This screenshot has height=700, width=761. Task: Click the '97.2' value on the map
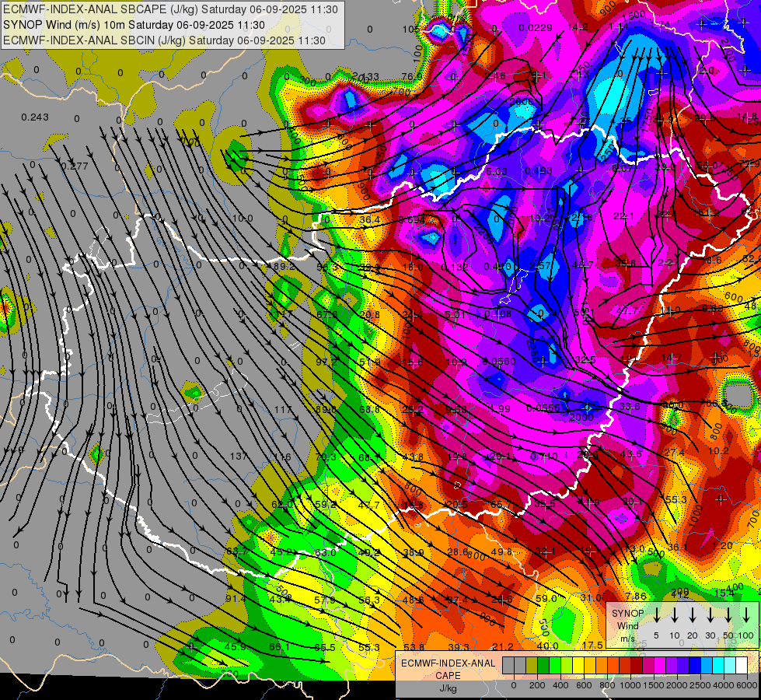coord(326,362)
